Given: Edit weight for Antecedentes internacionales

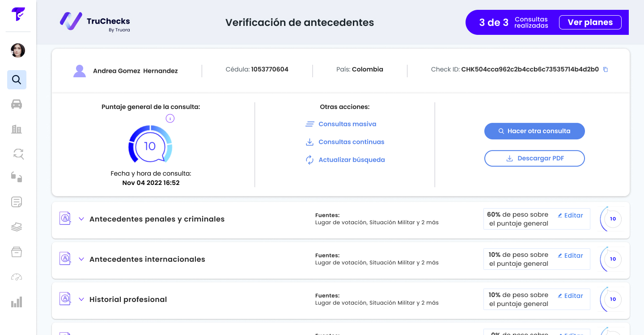Looking at the screenshot, I should click(570, 255).
